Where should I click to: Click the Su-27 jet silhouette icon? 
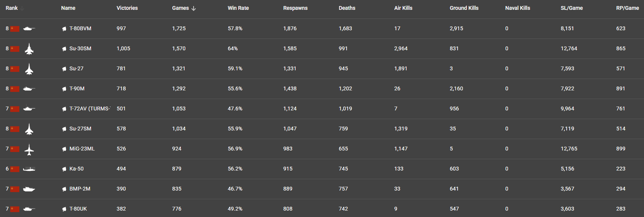(x=29, y=69)
